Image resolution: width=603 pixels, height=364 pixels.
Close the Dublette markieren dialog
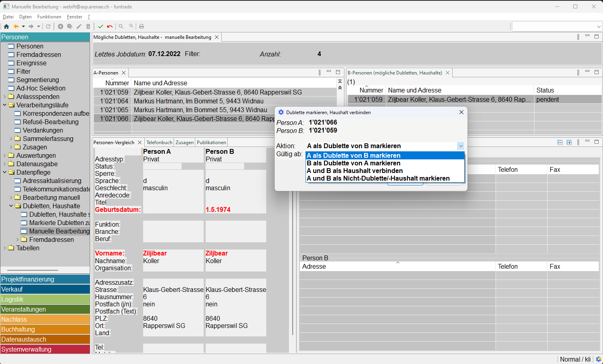461,112
